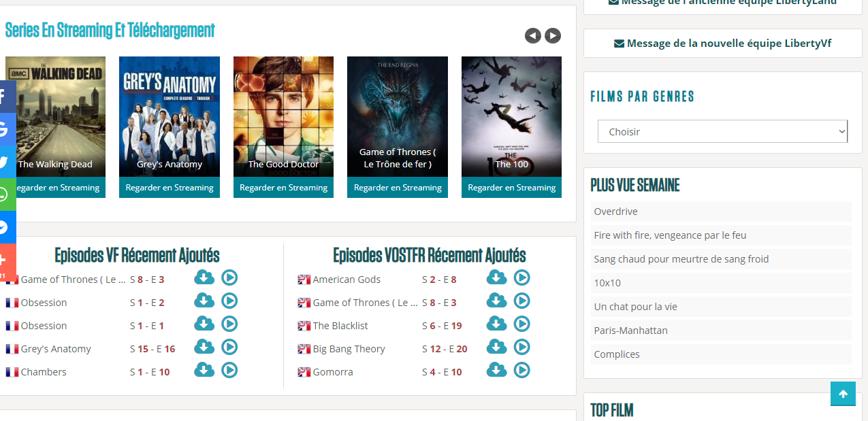Image resolution: width=868 pixels, height=421 pixels.
Task: Play Chambers S1 E10 episode
Action: (229, 370)
